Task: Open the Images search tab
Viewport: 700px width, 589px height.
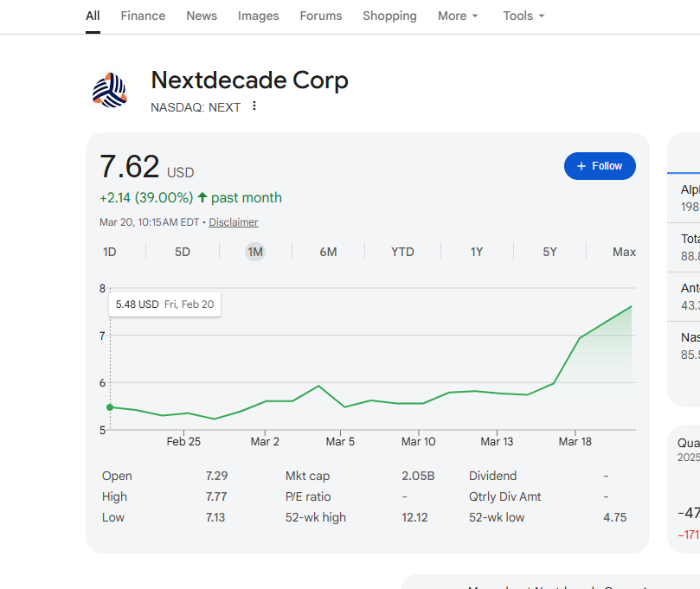Action: (x=259, y=16)
